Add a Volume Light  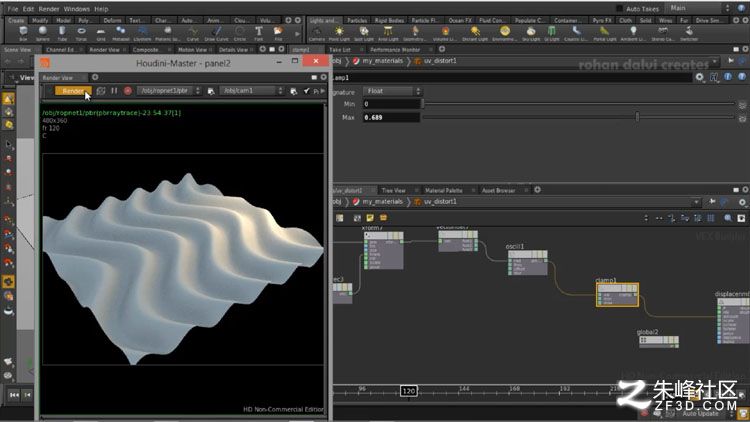(445, 33)
